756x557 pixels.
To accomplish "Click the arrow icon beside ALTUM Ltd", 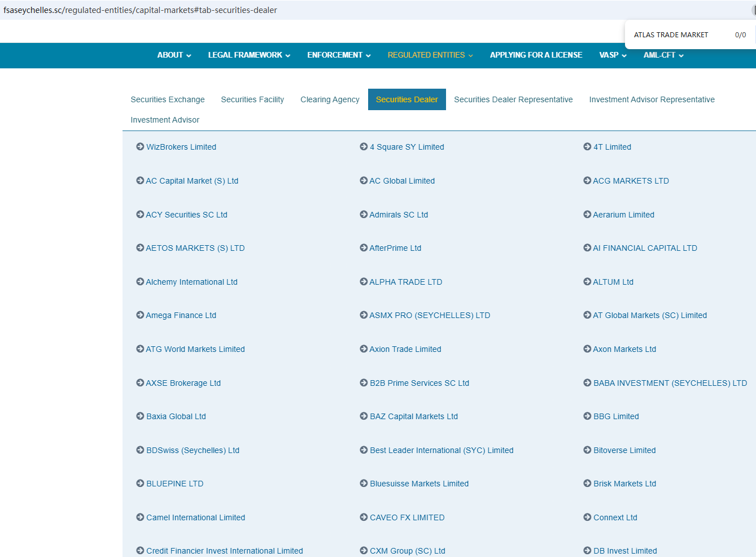I will pos(587,282).
